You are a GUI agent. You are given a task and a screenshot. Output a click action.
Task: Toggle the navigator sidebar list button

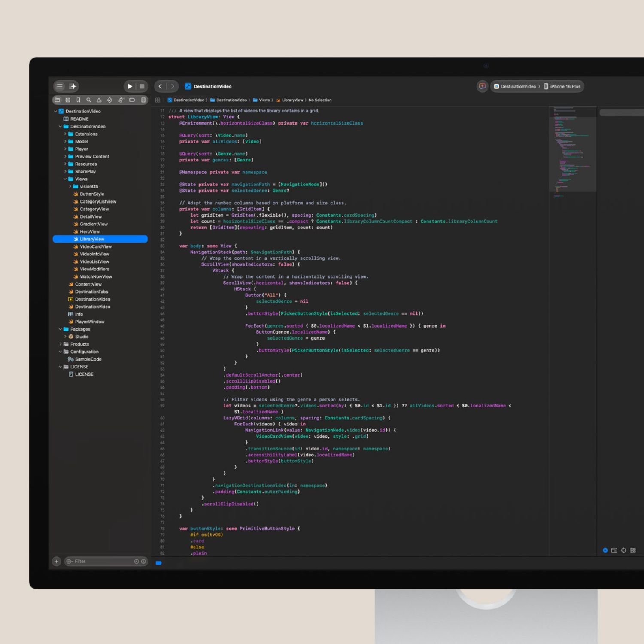pos(60,86)
